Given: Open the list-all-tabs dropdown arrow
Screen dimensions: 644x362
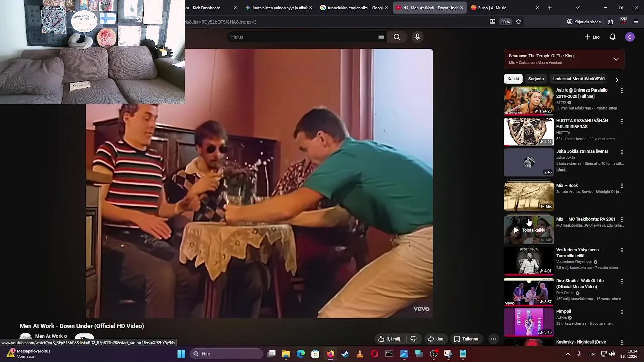Looking at the screenshot, I should [x=577, y=8].
